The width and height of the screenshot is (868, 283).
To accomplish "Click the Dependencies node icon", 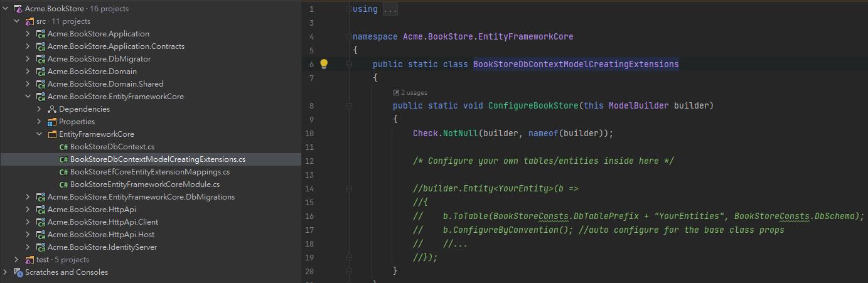I will click(52, 109).
